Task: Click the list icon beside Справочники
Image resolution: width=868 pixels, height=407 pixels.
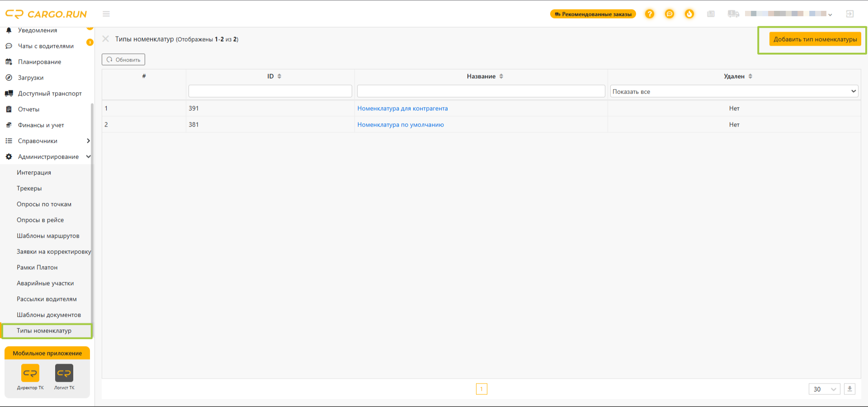Action: 9,141
